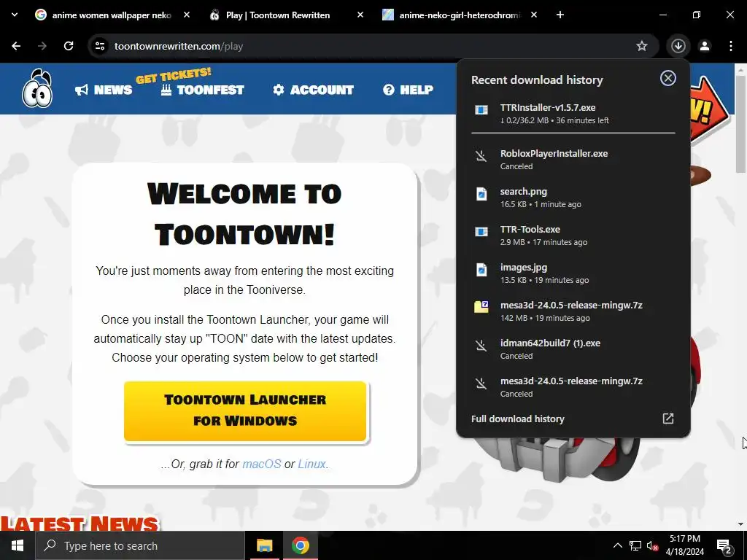The width and height of the screenshot is (747, 560).
Task: Open the Account menu item
Action: pyautogui.click(x=313, y=90)
